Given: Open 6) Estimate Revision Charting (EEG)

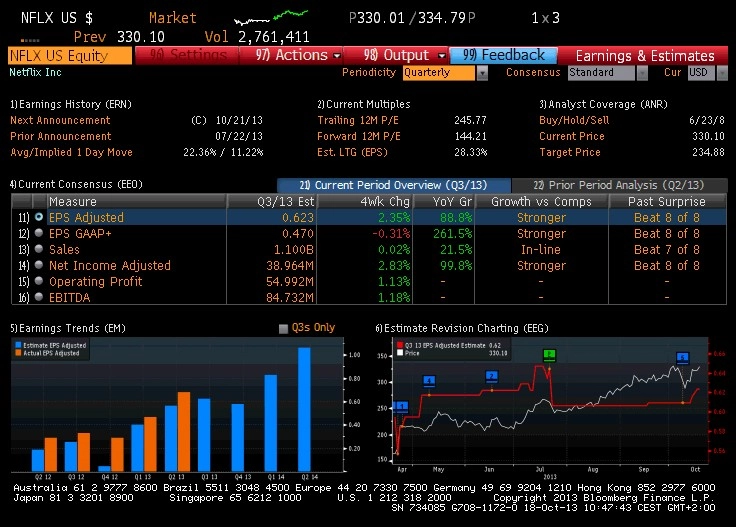Looking at the screenshot, I should [461, 328].
